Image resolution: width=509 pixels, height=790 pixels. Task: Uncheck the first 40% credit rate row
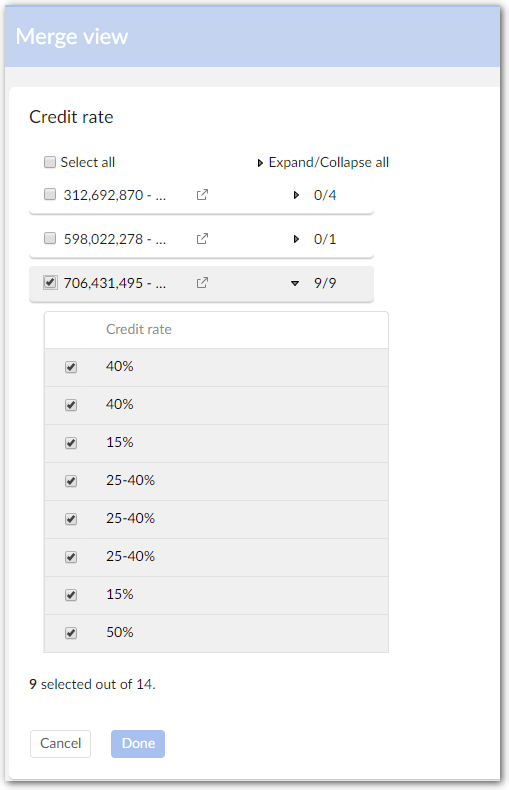coord(71,367)
